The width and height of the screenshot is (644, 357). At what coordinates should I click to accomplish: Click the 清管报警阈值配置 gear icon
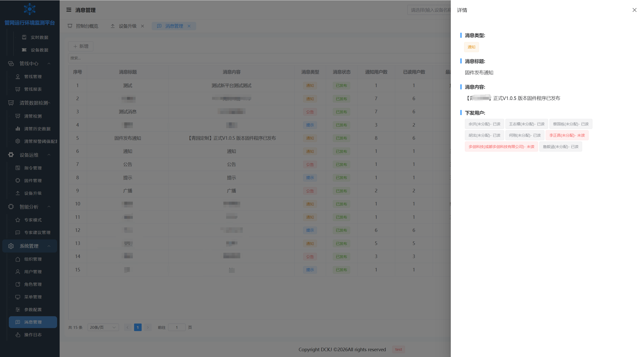point(18,141)
